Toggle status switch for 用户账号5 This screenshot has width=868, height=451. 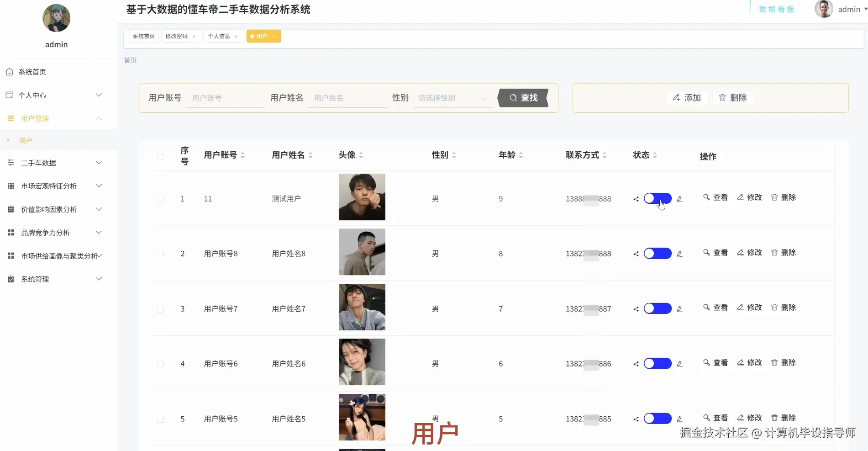click(658, 419)
